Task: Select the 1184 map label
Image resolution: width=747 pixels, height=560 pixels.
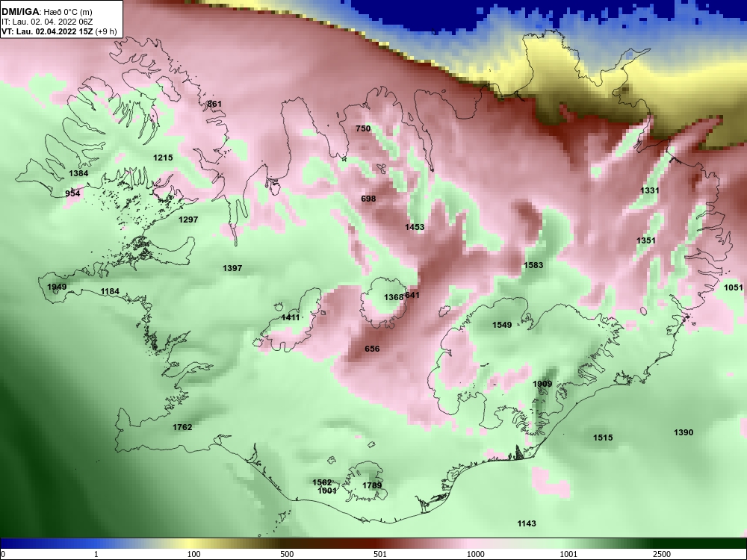Action: pos(110,291)
